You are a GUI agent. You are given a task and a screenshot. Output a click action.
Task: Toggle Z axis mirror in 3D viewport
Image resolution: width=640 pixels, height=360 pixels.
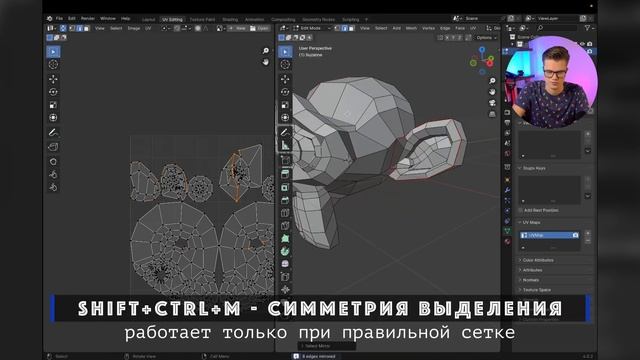click(460, 38)
